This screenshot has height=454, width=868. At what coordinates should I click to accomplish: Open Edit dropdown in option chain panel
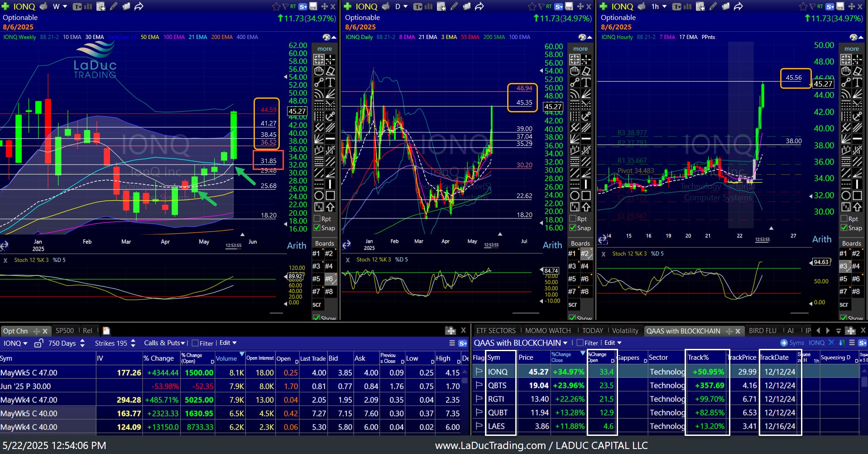click(228, 343)
